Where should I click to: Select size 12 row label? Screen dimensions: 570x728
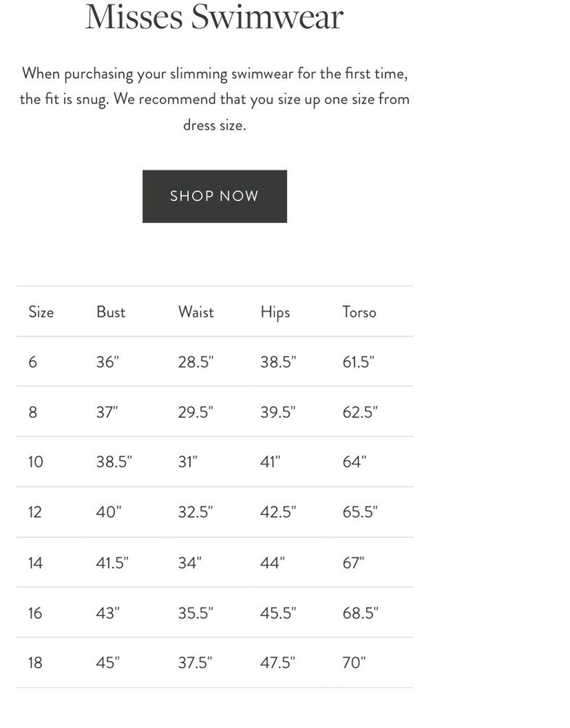pos(35,512)
